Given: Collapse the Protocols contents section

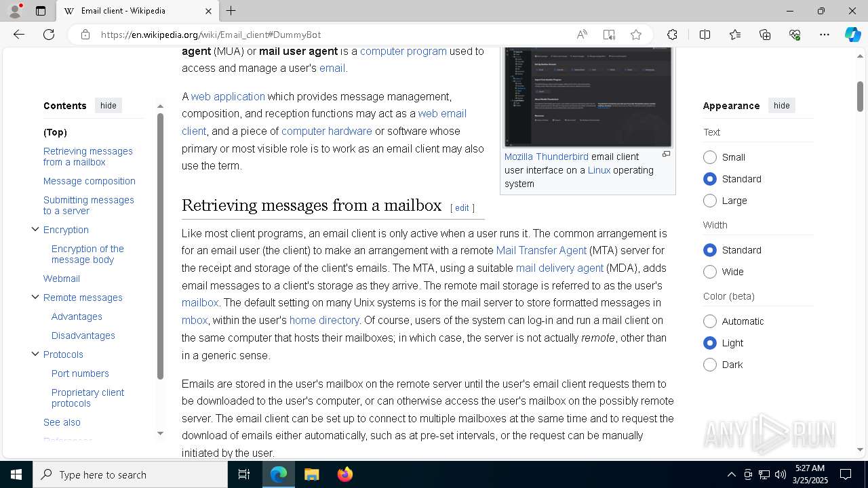Looking at the screenshot, I should [35, 354].
